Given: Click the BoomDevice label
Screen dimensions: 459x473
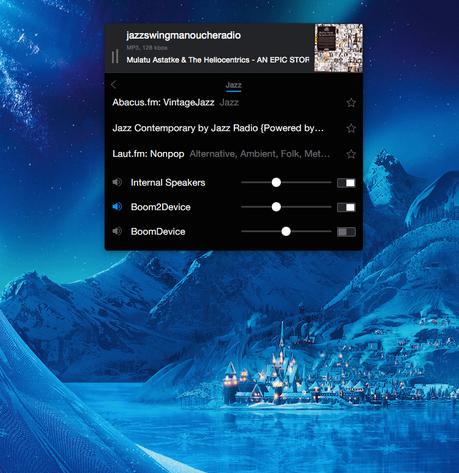Looking at the screenshot, I should (158, 232).
